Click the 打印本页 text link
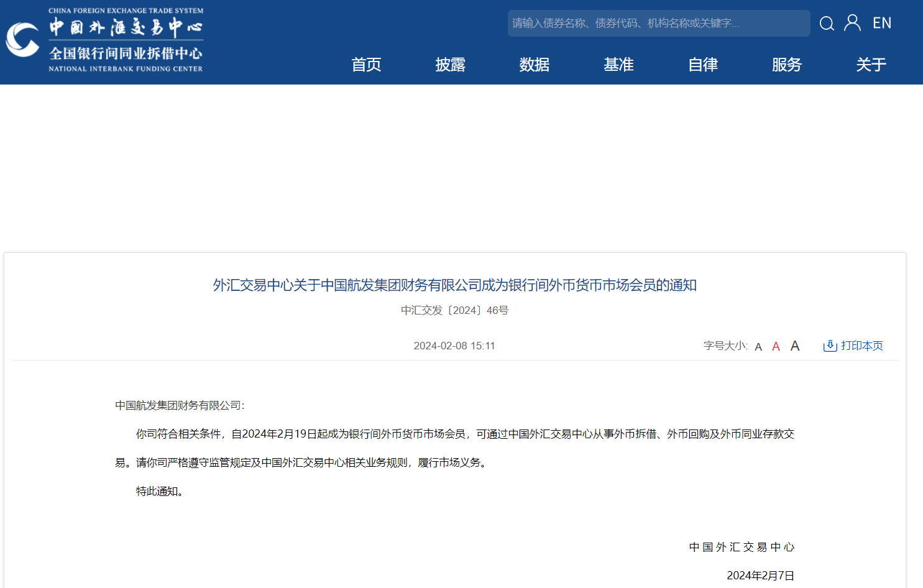The width and height of the screenshot is (923, 588). pyautogui.click(x=861, y=346)
